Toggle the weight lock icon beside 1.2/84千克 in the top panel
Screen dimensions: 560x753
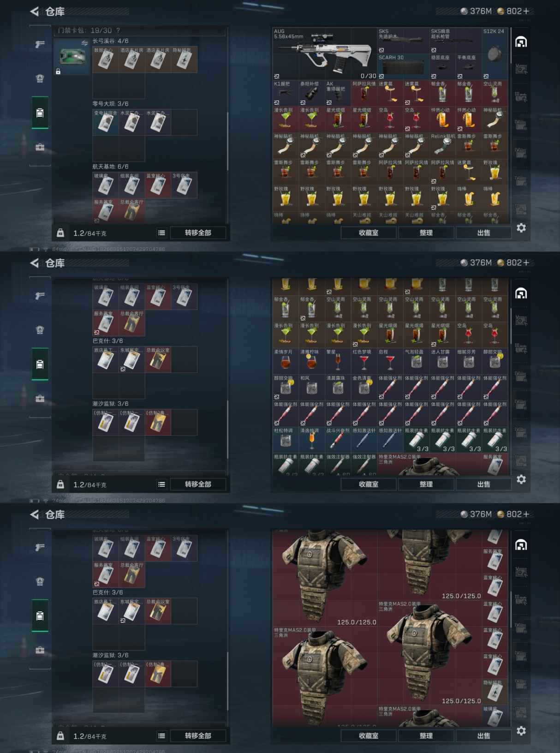60,233
